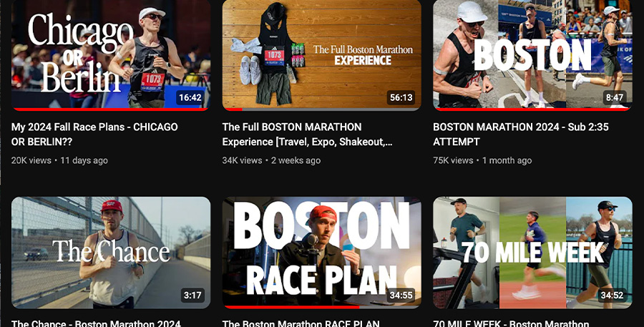The height and width of the screenshot is (327, 644).
Task: Click title The Boston Marathon RACE PLAN
Action: coord(301,323)
